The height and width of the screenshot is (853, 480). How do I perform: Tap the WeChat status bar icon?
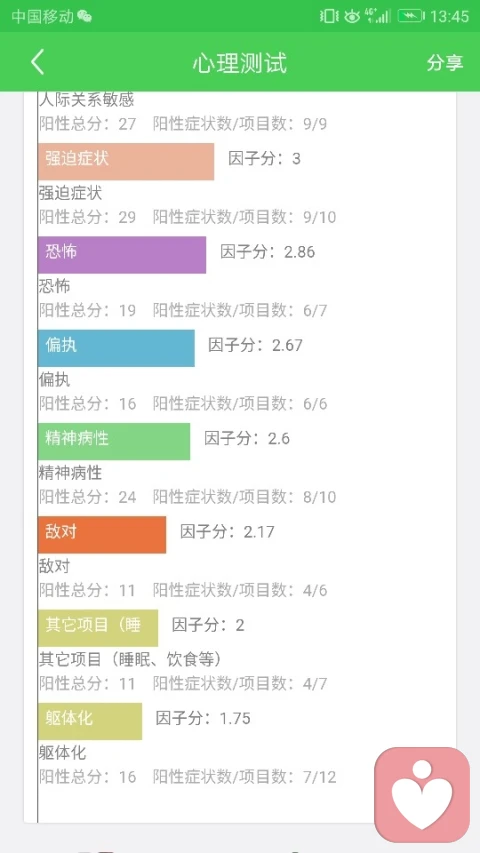[x=84, y=16]
